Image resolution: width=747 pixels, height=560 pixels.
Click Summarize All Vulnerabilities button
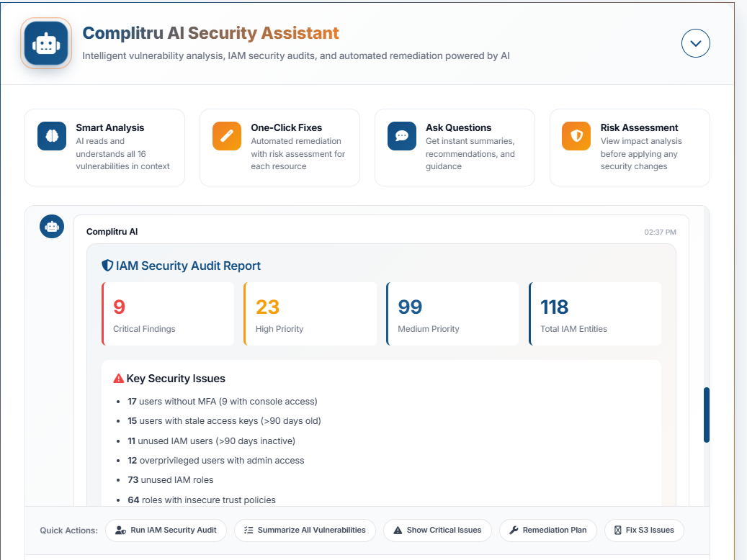[x=305, y=530]
